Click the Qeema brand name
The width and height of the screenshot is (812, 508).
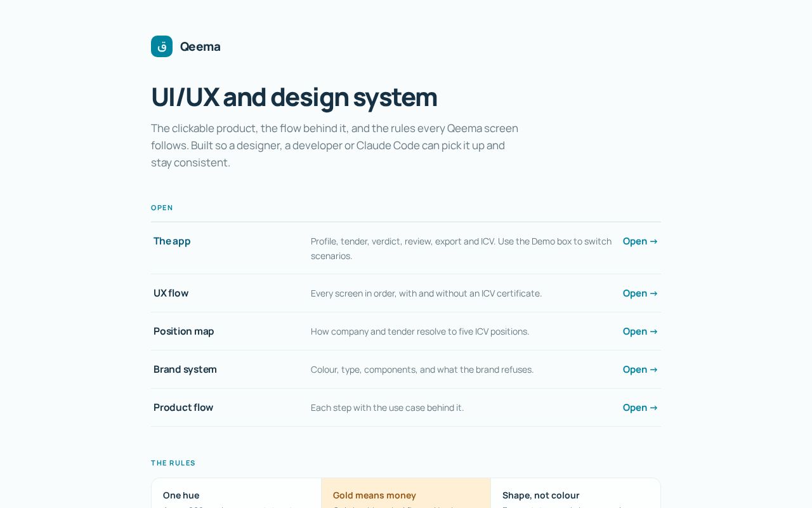coord(200,46)
